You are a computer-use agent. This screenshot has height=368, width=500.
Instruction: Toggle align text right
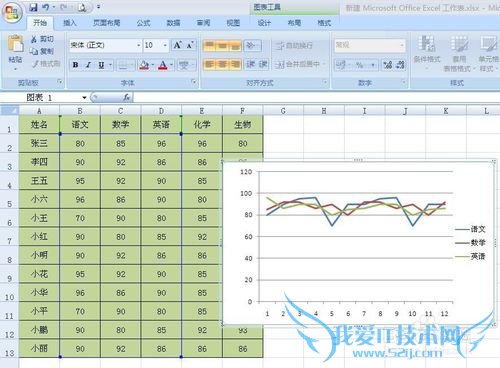coord(235,64)
